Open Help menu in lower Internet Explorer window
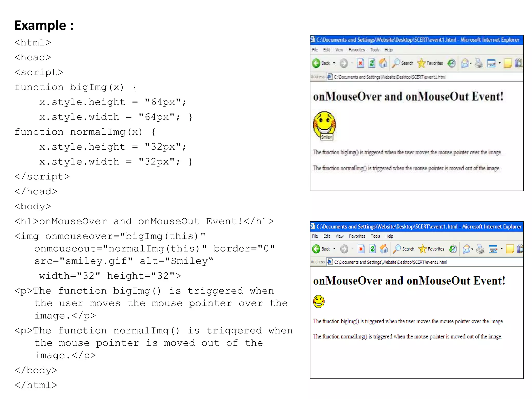The height and width of the screenshot is (399, 532). 389,236
